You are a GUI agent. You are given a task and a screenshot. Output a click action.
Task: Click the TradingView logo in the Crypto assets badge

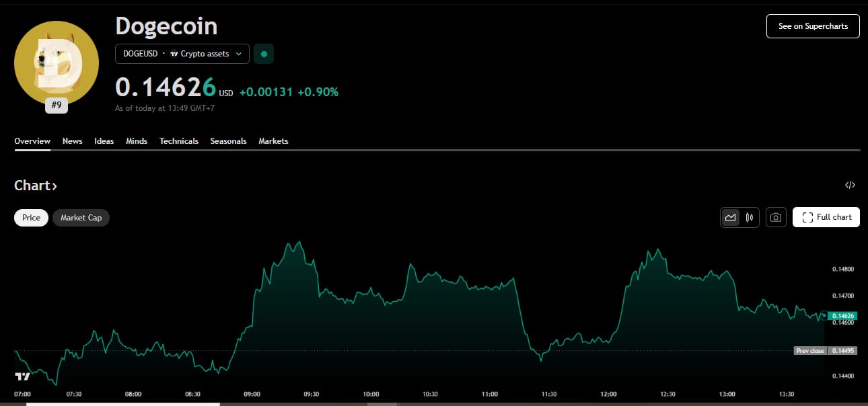pyautogui.click(x=174, y=54)
